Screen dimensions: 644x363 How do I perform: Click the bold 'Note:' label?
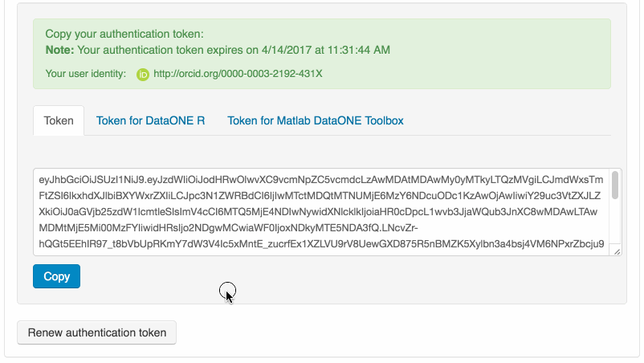click(x=59, y=50)
